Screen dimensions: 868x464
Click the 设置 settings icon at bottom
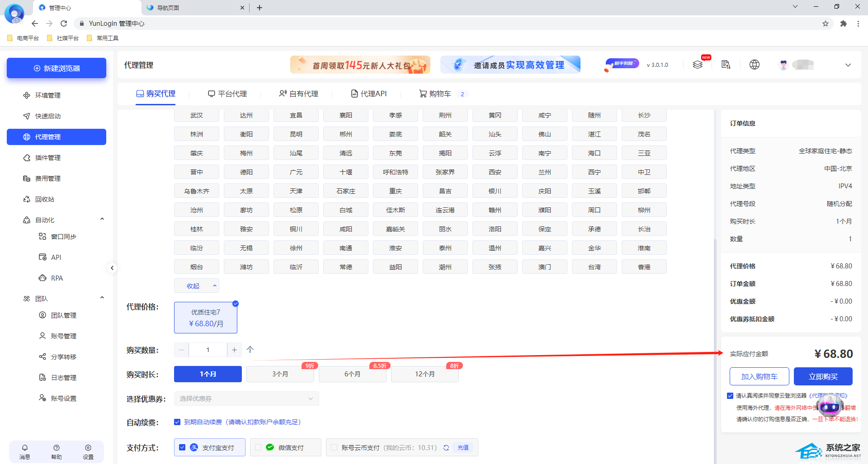88,448
